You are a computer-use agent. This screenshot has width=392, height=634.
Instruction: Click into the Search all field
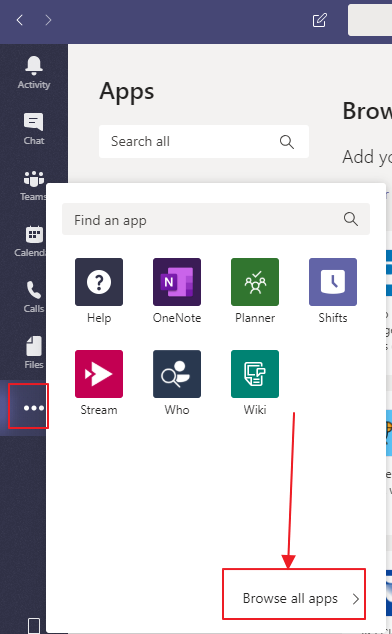click(204, 142)
